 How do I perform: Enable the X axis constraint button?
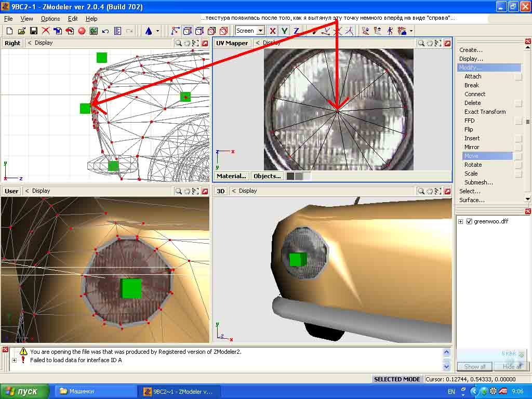click(273, 31)
